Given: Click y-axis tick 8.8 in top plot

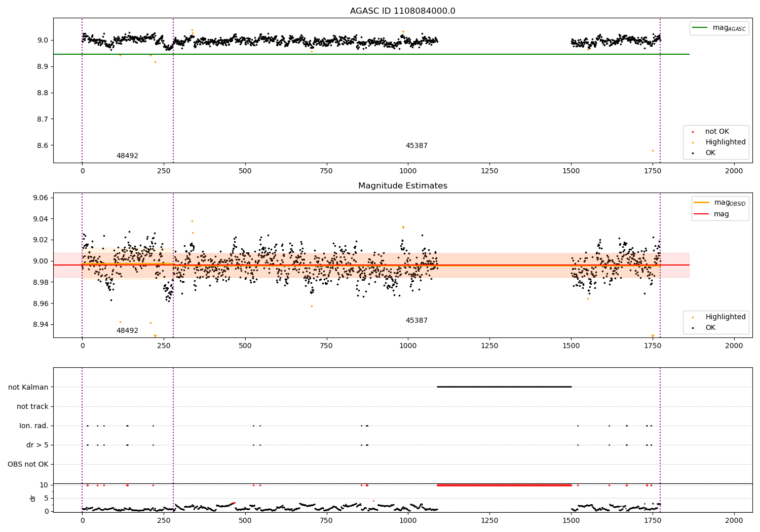Looking at the screenshot, I should pyautogui.click(x=43, y=93).
